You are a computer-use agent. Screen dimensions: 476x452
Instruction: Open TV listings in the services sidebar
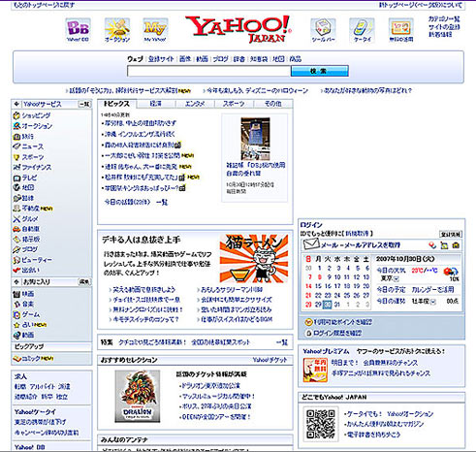pyautogui.click(x=29, y=178)
